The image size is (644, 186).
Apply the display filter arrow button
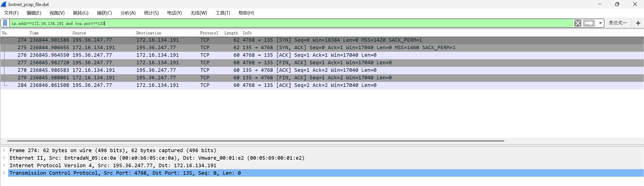(x=589, y=23)
